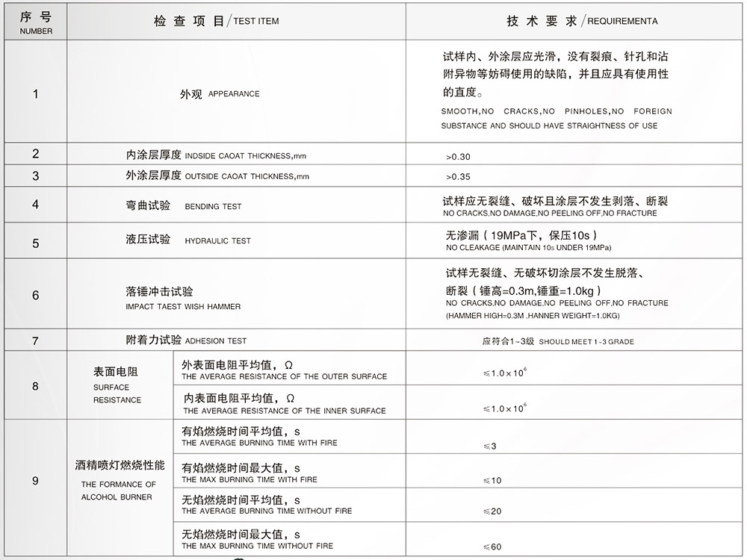Click the ≤10 requirement value
This screenshot has height=560, width=747.
[x=492, y=481]
